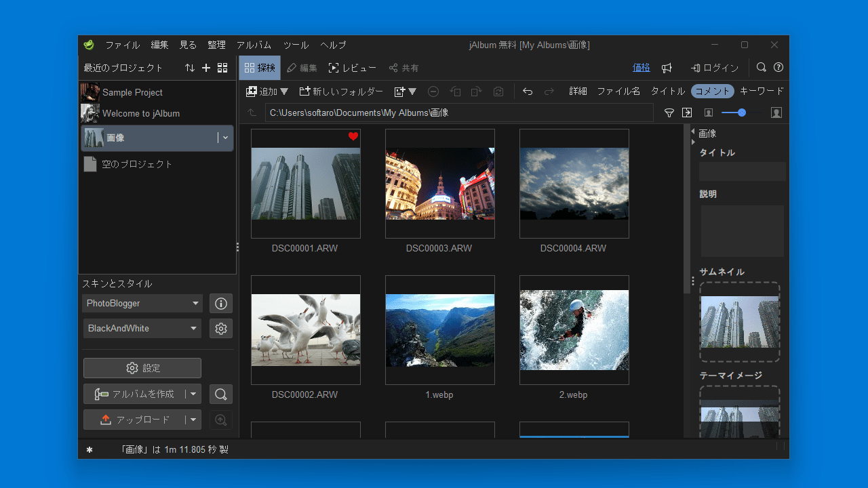Screen dimensions: 868x488
Task: Go up one folder with arrow icon
Action: tap(252, 113)
